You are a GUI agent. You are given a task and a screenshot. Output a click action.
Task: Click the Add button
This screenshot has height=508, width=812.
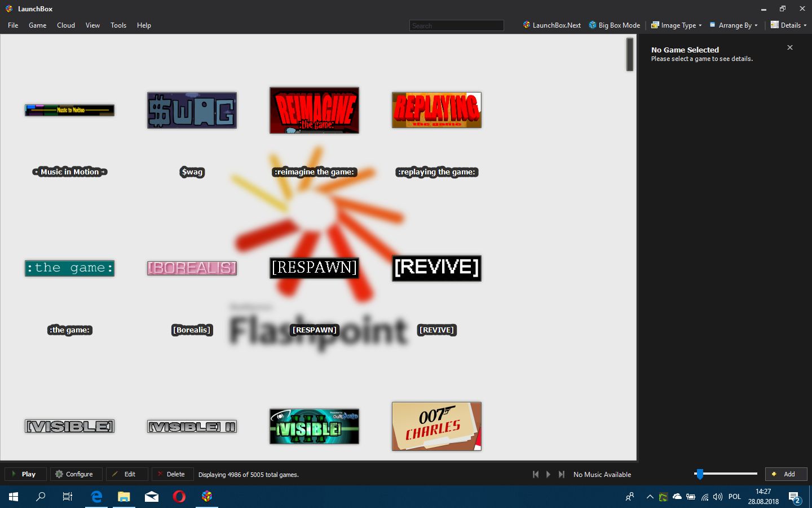[x=786, y=474]
